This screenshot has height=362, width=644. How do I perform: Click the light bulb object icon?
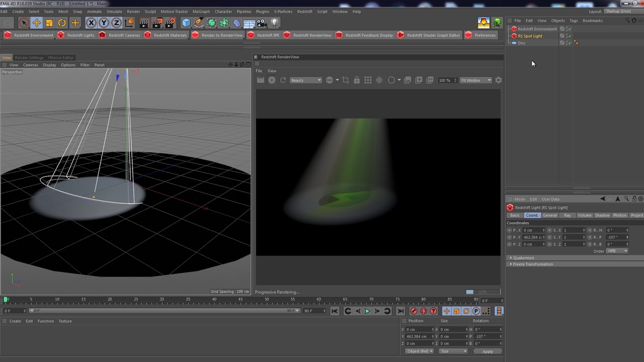pyautogui.click(x=275, y=23)
